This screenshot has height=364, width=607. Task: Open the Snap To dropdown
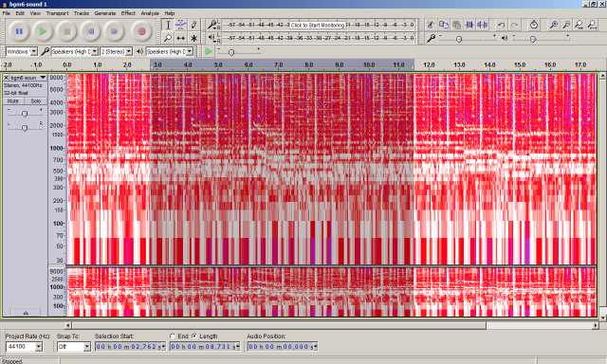pyautogui.click(x=74, y=347)
